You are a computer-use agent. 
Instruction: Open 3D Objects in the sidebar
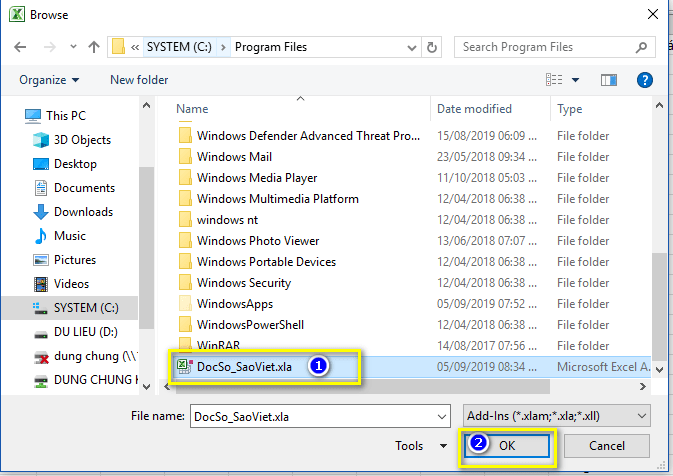[83, 140]
